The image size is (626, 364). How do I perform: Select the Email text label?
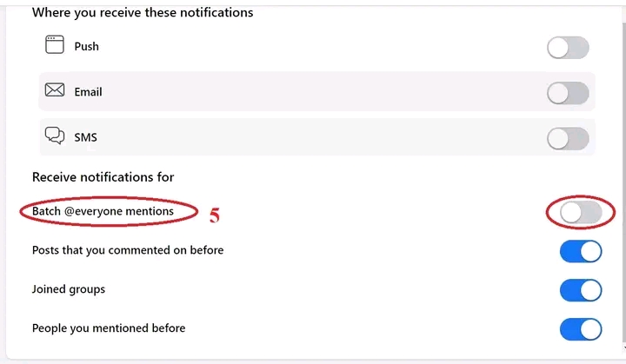tap(89, 91)
